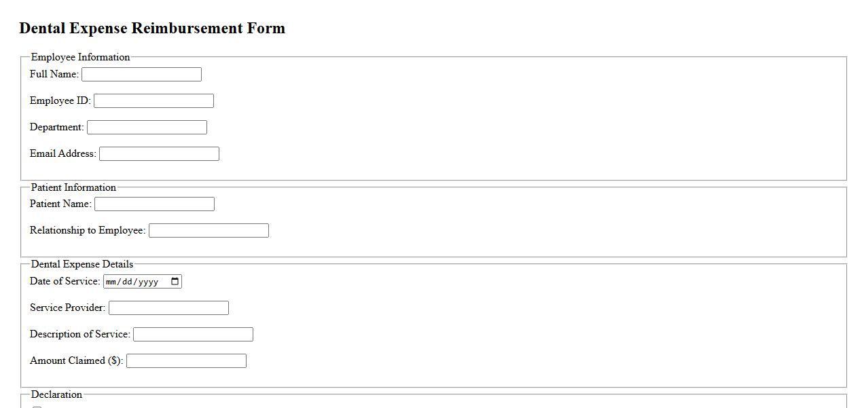Click into the Email Address field
This screenshot has height=408, width=868.
pyautogui.click(x=159, y=154)
